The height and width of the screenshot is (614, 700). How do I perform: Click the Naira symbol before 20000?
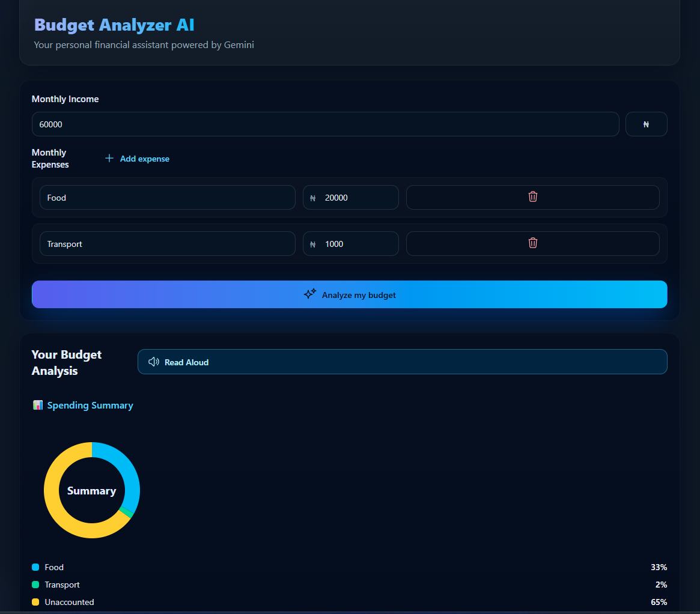coord(312,198)
